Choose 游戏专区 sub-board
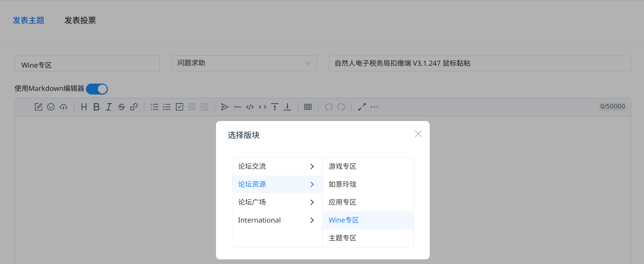Image resolution: width=644 pixels, height=264 pixels. point(368,166)
